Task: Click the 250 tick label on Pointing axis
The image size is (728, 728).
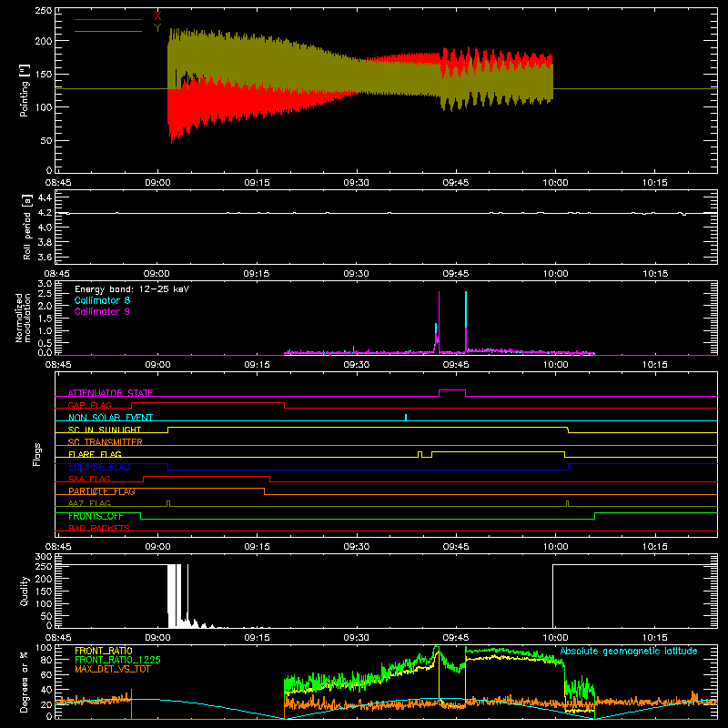Action: point(44,10)
